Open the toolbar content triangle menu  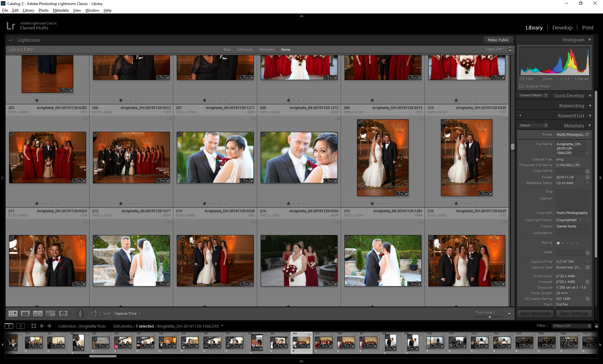(x=509, y=313)
